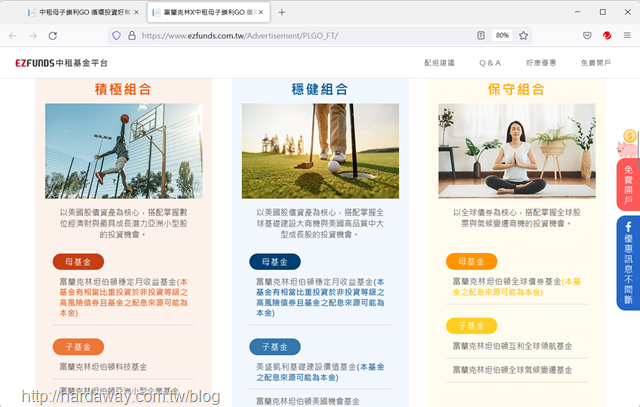Click the 保守組合 description paragraph
640x407 pixels.
[x=516, y=218]
